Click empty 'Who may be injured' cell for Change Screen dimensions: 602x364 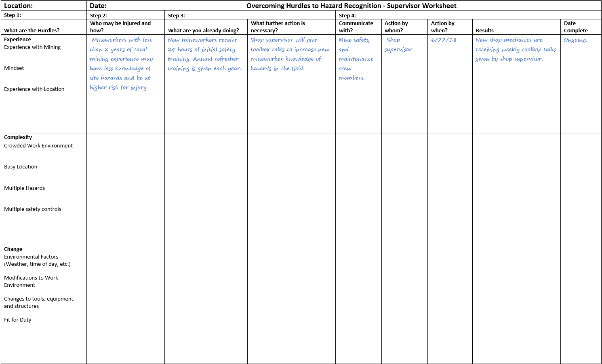(125, 304)
